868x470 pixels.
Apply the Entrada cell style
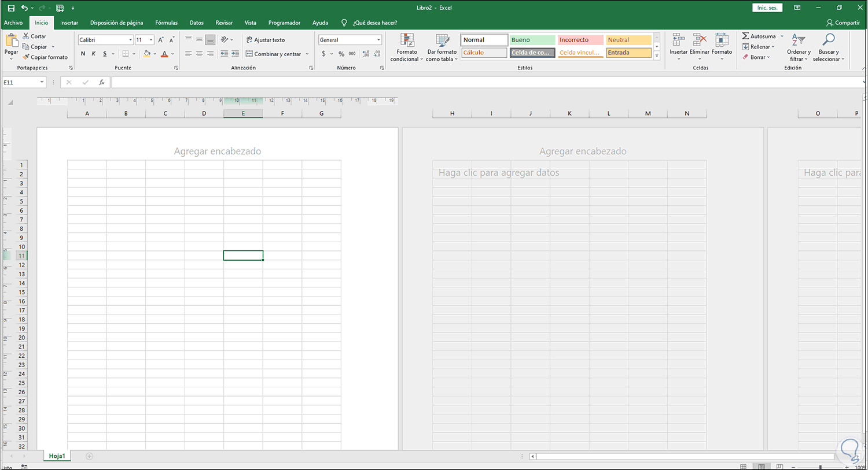(x=628, y=53)
